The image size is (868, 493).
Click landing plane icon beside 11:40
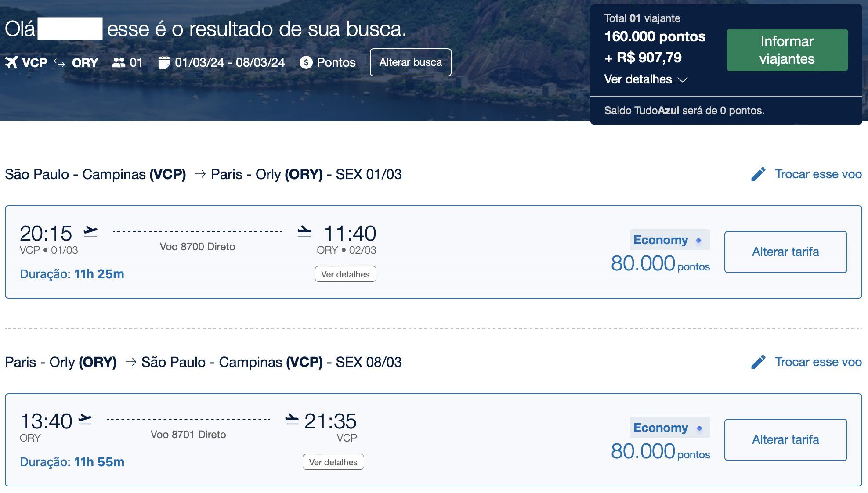(304, 231)
